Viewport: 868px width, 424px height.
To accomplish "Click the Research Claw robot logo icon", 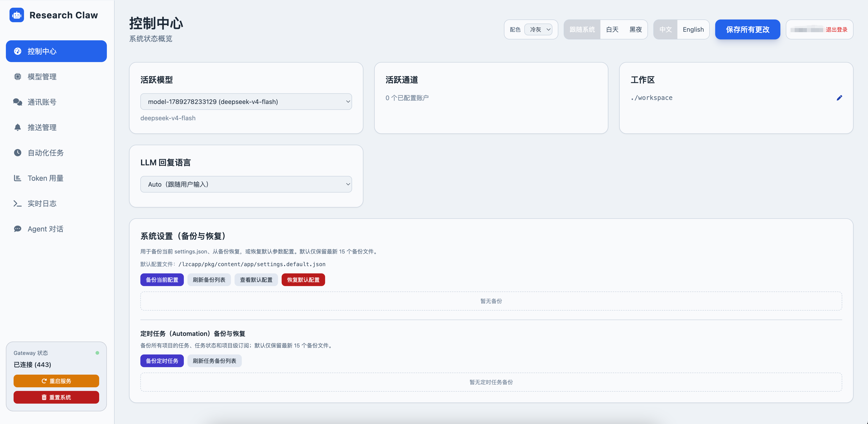I will tap(17, 15).
